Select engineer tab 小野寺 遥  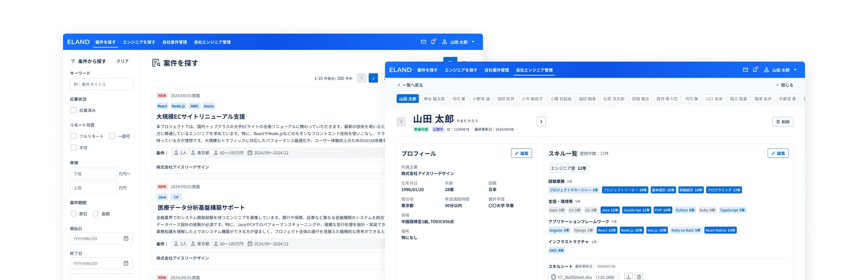[481, 99]
